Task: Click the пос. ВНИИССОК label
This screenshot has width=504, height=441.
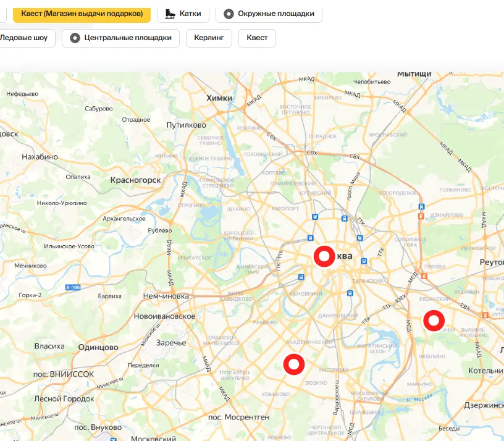Action: (64, 374)
